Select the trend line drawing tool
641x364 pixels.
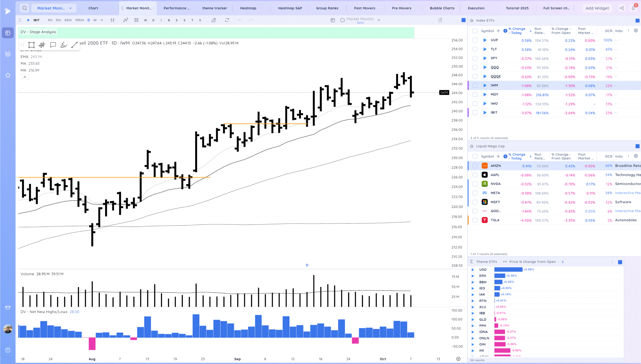point(74,45)
